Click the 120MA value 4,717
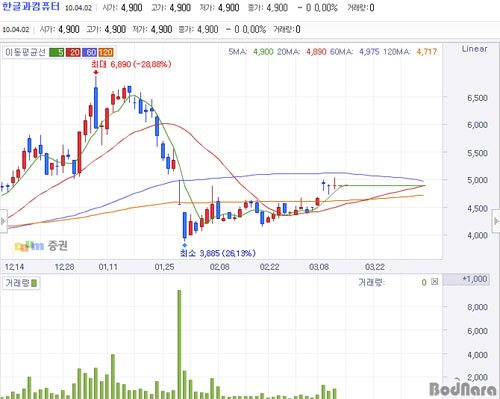This screenshot has height=399, width=500. pos(427,52)
